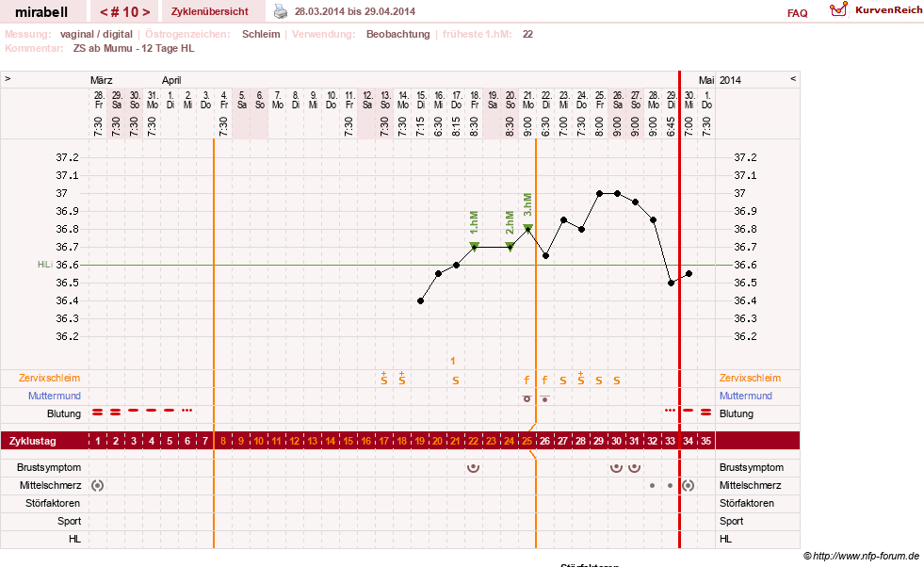Click the Störfaktoren row label on the left

[x=53, y=503]
